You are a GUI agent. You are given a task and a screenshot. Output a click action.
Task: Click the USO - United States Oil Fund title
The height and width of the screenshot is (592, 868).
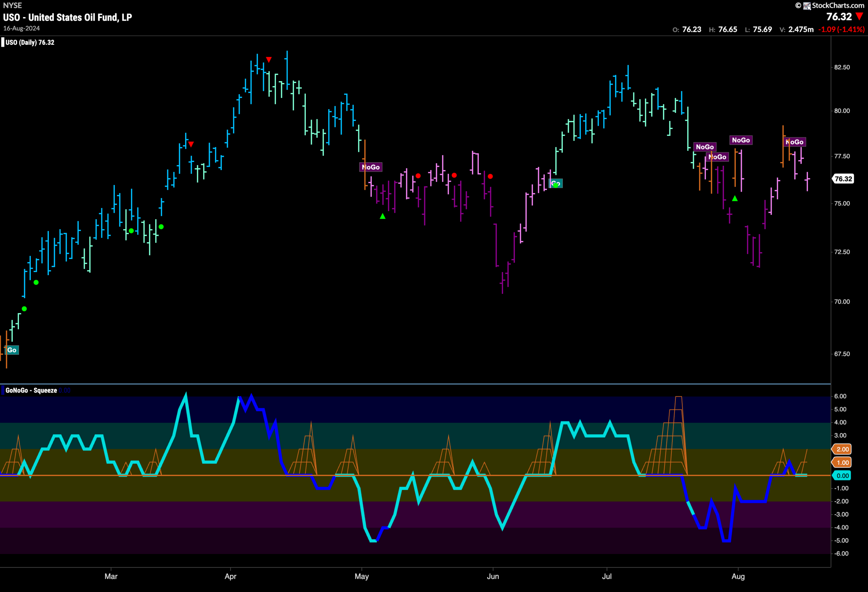point(67,18)
